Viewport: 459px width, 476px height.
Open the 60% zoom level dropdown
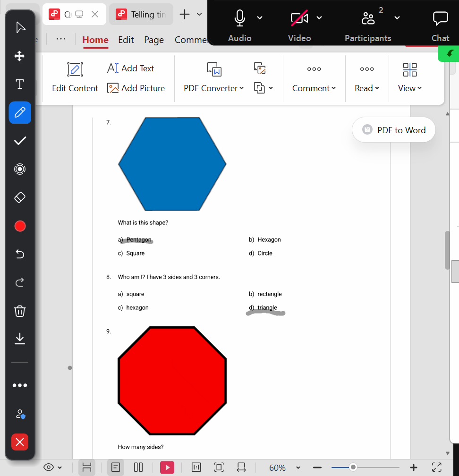(284, 467)
